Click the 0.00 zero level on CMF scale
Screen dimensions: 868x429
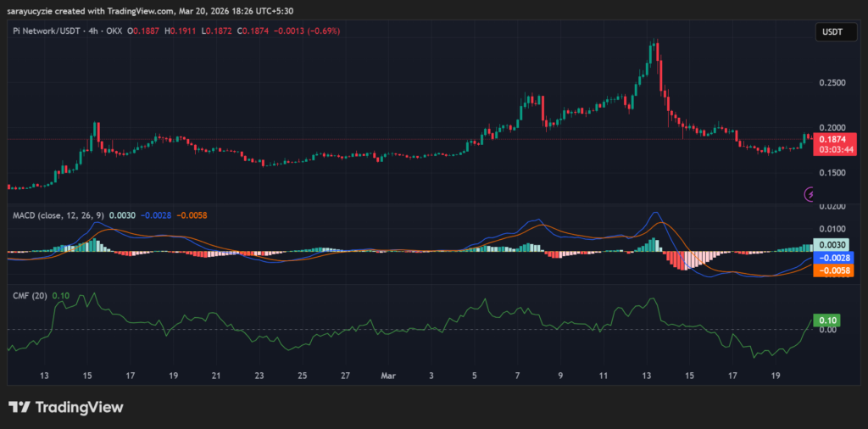coord(826,330)
